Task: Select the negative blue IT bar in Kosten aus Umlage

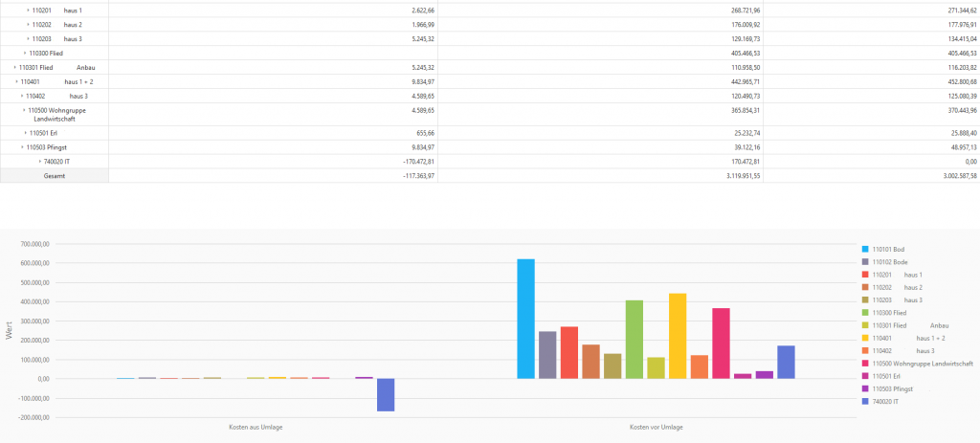Action: pyautogui.click(x=385, y=394)
